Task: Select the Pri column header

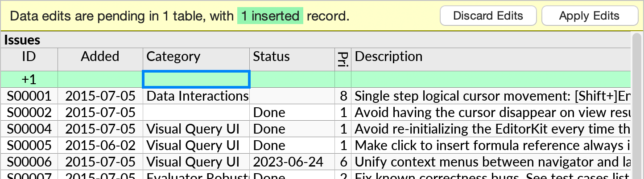Action: (x=343, y=59)
